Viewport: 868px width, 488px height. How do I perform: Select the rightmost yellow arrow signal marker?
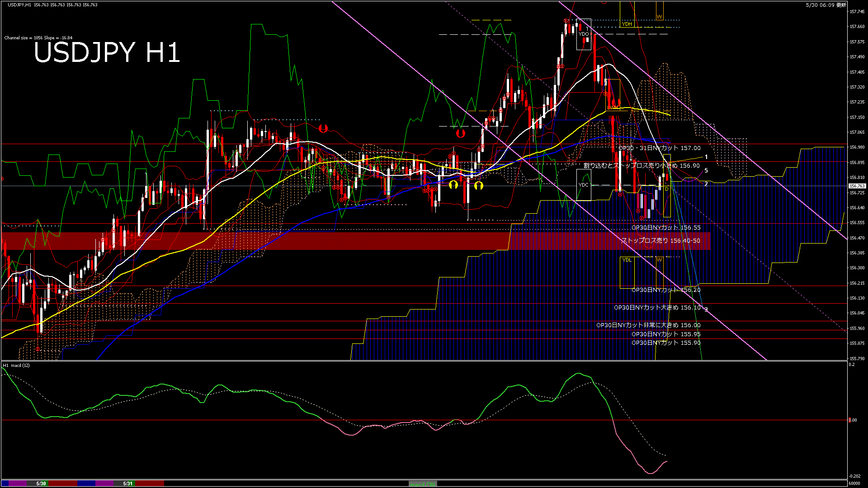pos(479,185)
